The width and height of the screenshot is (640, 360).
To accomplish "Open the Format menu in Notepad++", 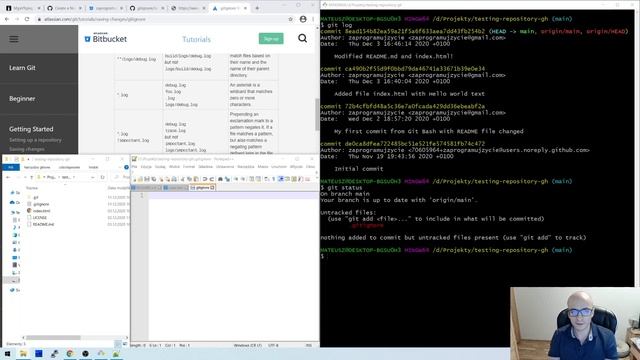I will point(189,167).
